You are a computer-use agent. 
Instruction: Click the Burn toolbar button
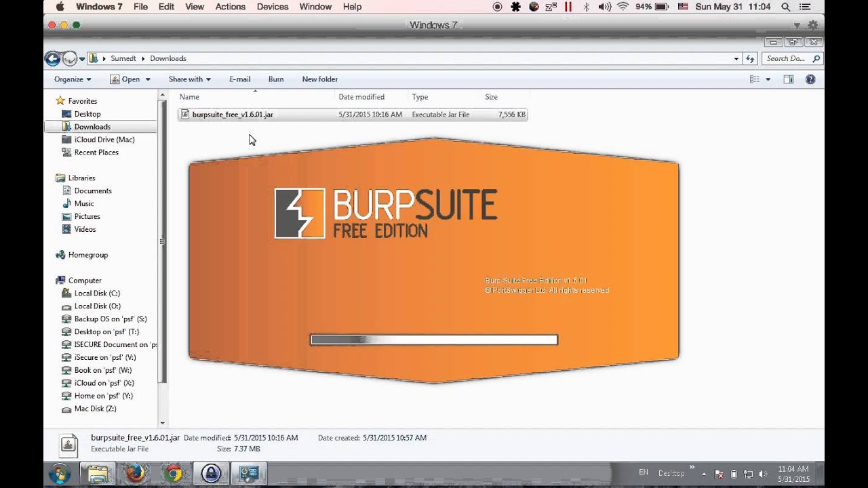[276, 79]
